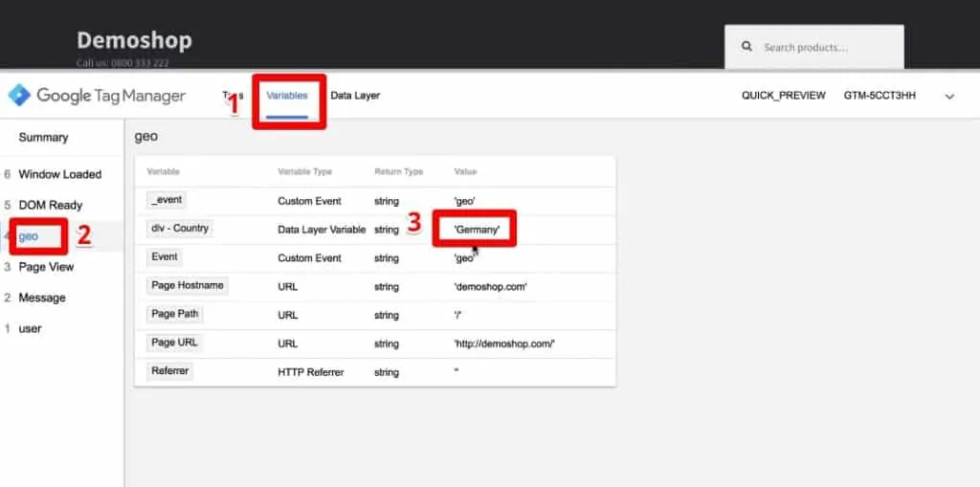The height and width of the screenshot is (487, 980).
Task: Click the 'http://demoshop.com/' value cell
Action: point(504,343)
